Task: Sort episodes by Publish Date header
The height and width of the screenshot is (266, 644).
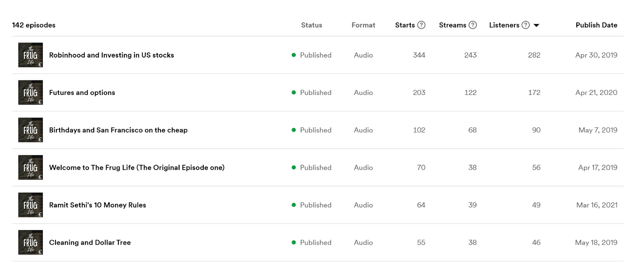Action: [x=597, y=25]
